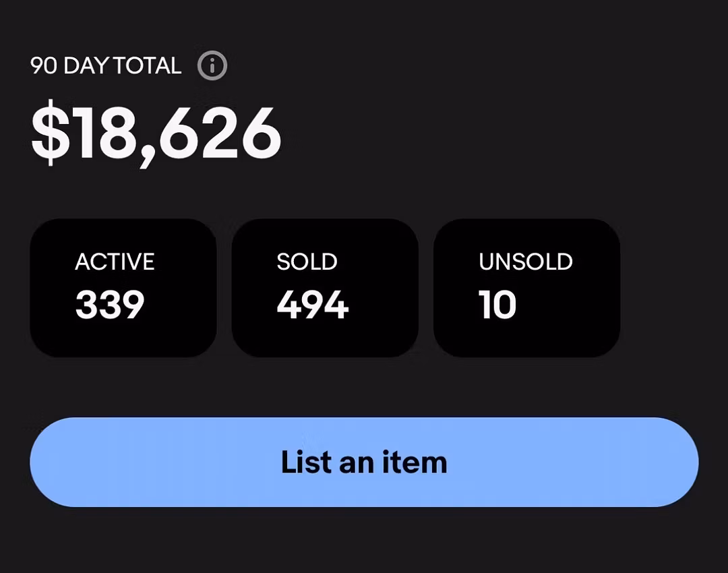Click the $18,626 total amount

(x=156, y=133)
